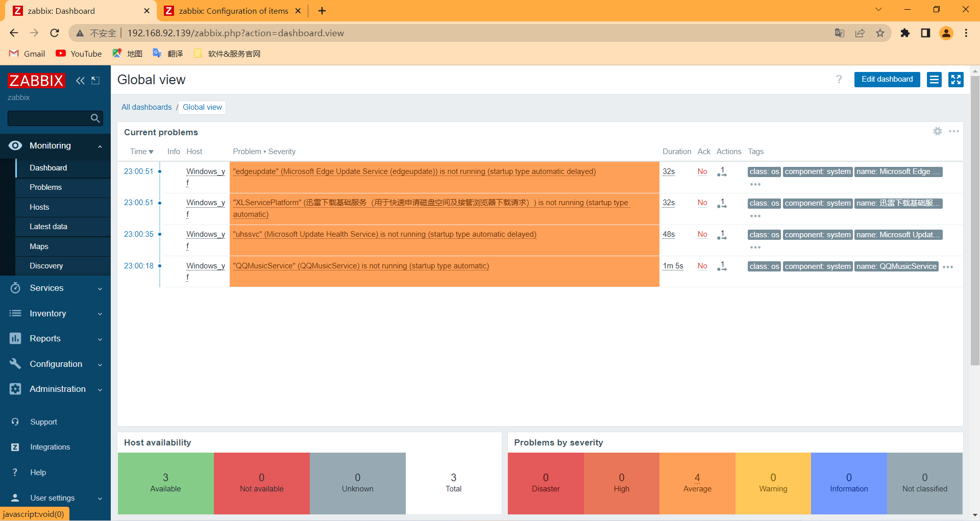Open the dashboard help question mark

tap(839, 79)
